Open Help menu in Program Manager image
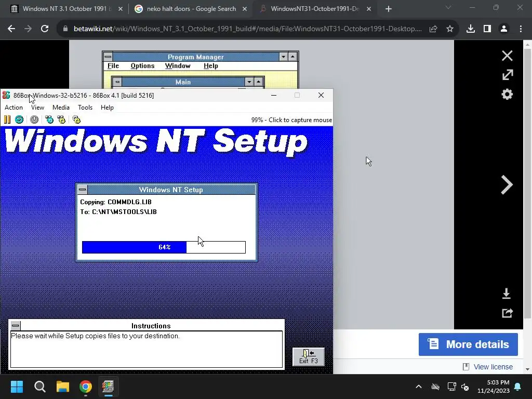532x399 pixels. coord(211,66)
